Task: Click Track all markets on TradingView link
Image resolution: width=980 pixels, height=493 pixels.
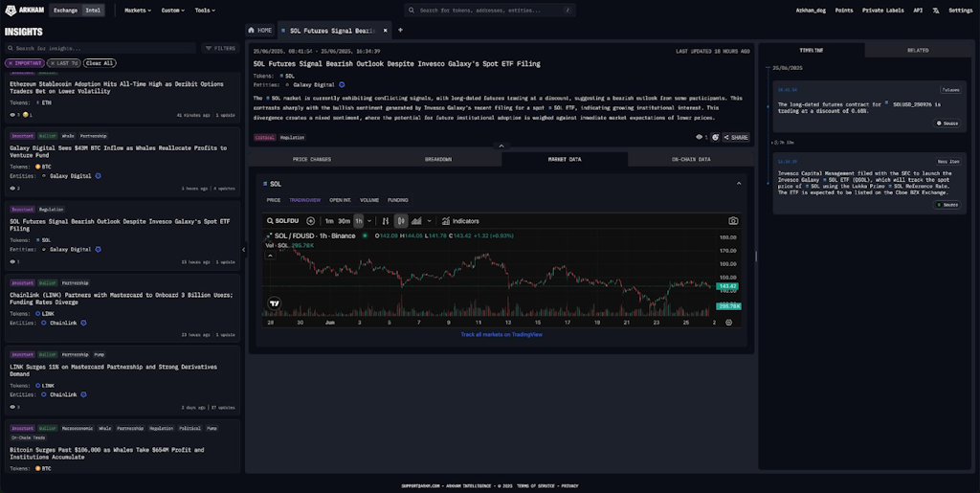Action: pos(501,334)
